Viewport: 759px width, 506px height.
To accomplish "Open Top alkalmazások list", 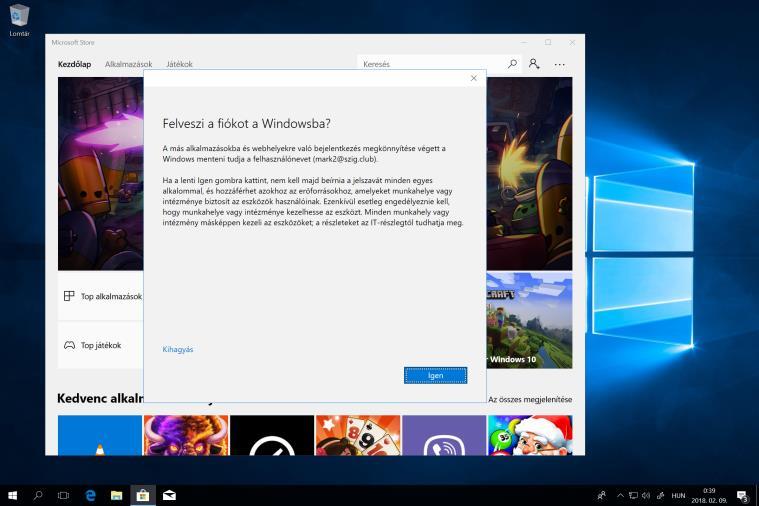I will (101, 296).
